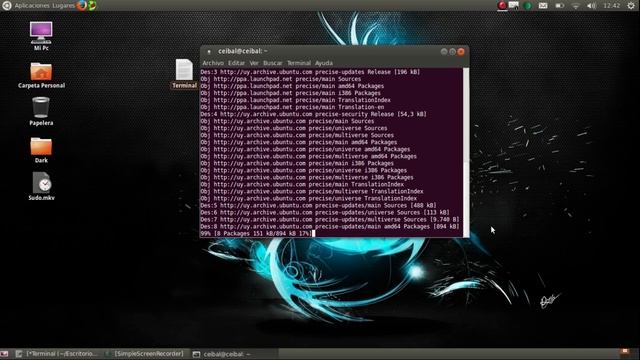
Task: Open the battery indicator menu
Action: coord(560,6)
